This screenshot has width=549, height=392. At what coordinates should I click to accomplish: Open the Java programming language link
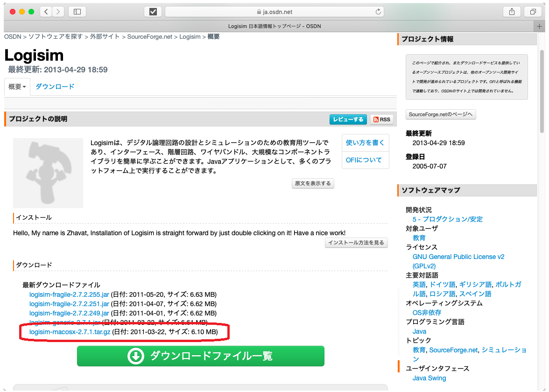[419, 331]
